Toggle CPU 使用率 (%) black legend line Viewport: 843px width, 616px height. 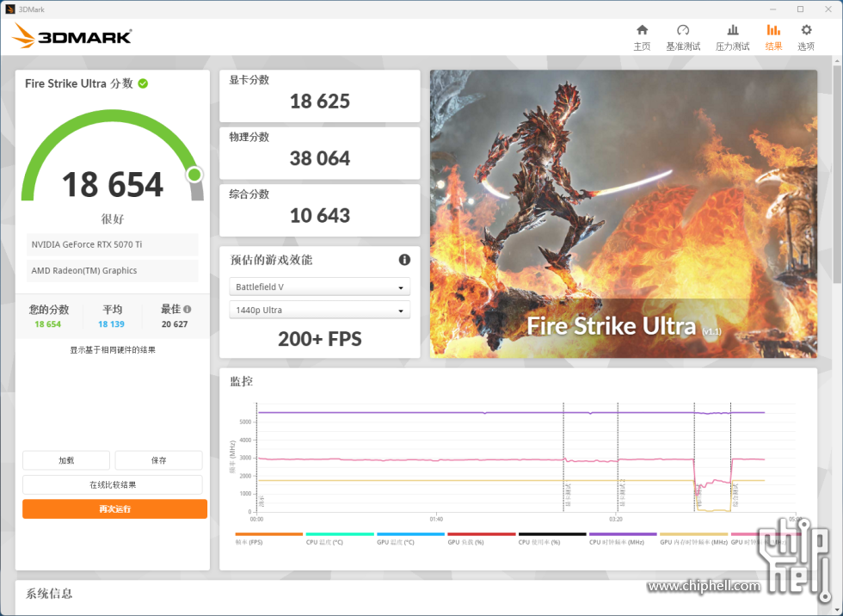pyautogui.click(x=552, y=539)
